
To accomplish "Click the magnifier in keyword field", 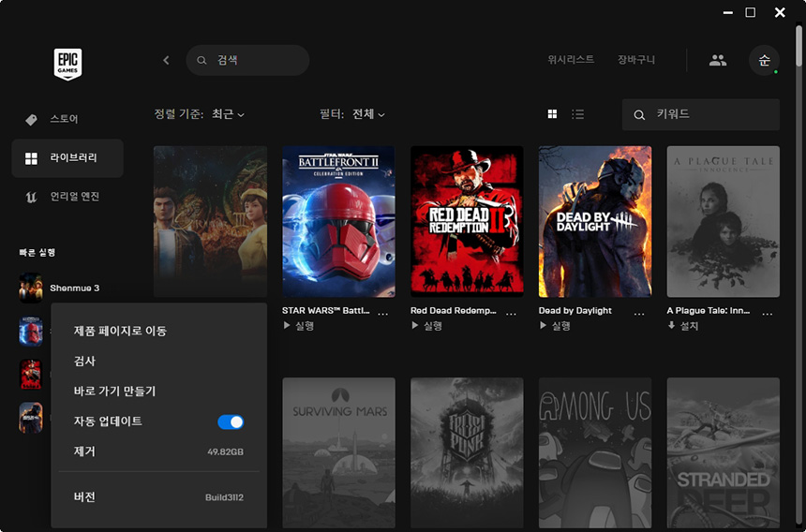I will click(x=639, y=115).
